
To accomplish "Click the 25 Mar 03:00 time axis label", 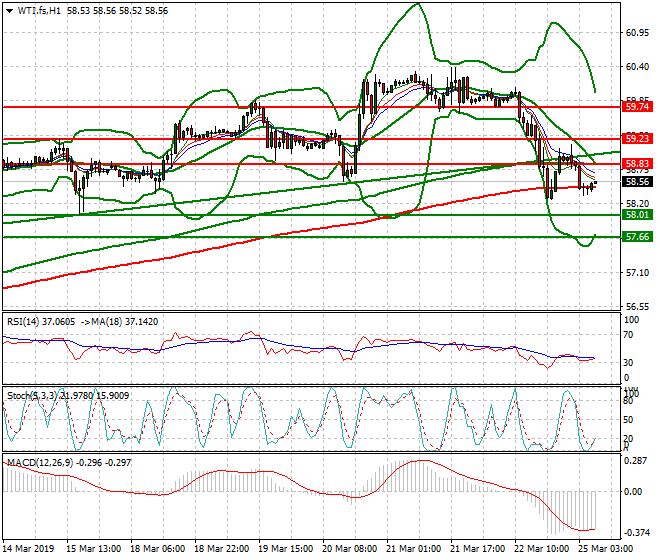I will 605,549.
